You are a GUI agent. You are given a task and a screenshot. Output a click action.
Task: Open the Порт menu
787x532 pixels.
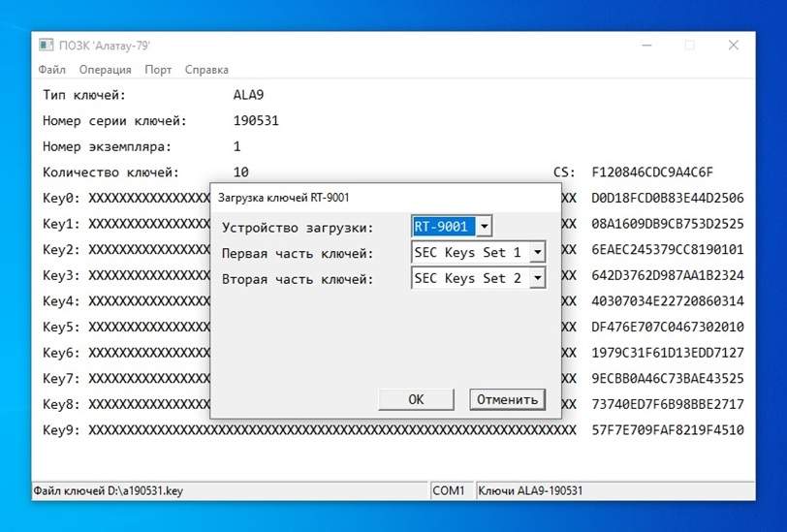[158, 70]
